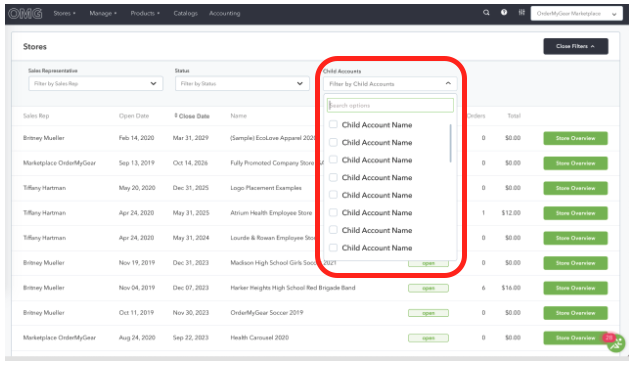This screenshot has width=636, height=366.
Task: Click the Sales Rep column header
Action: point(36,116)
